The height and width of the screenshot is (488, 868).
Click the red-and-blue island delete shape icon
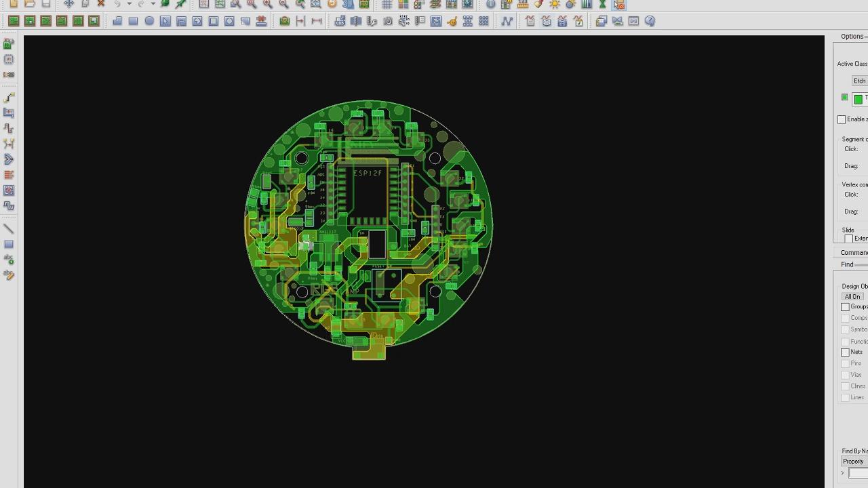click(261, 21)
